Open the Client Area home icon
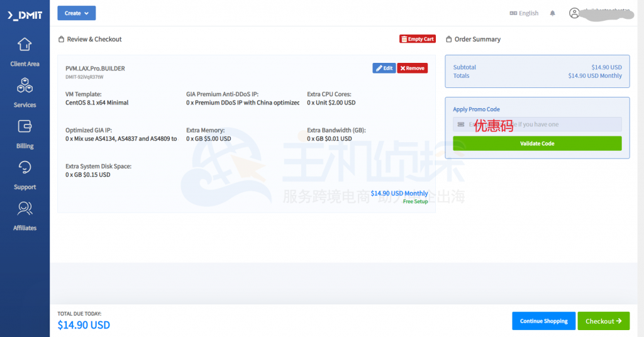This screenshot has height=337, width=644. 25,45
